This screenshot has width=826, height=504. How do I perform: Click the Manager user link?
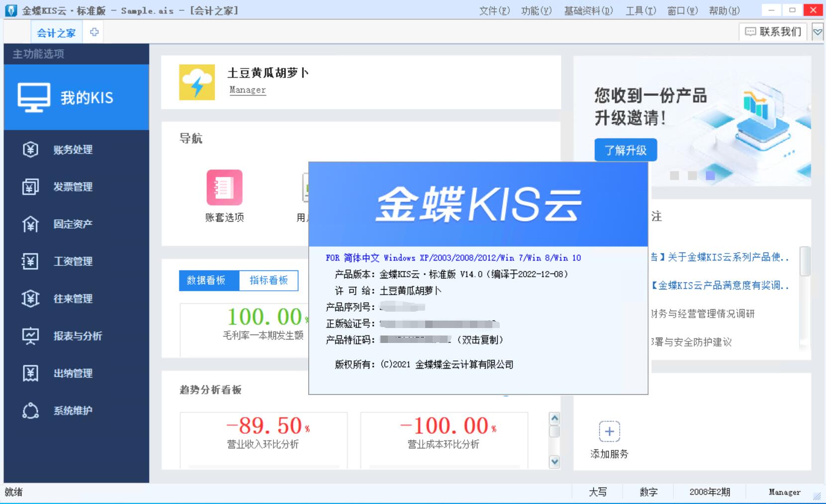click(248, 90)
